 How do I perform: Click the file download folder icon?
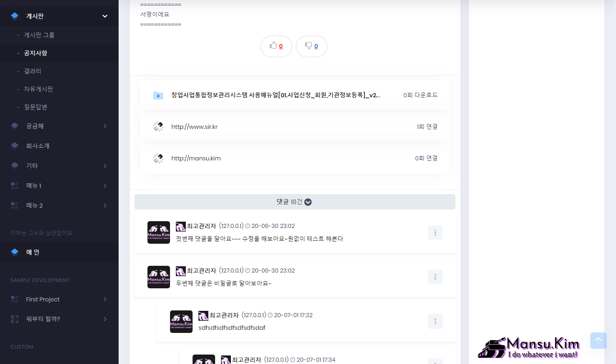coord(158,95)
